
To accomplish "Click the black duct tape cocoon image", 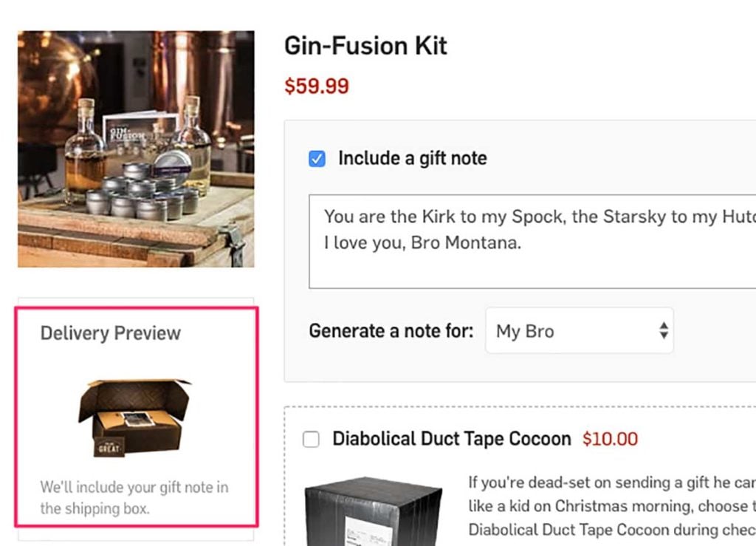I will 373,511.
